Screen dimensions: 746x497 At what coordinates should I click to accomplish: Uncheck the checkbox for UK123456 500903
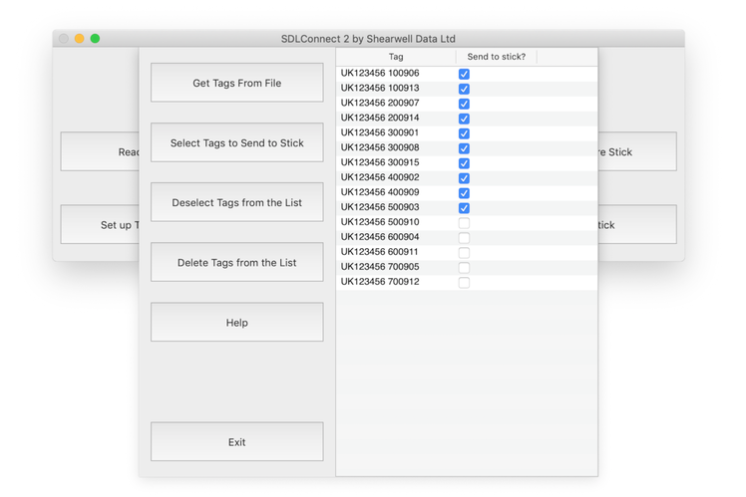point(464,208)
